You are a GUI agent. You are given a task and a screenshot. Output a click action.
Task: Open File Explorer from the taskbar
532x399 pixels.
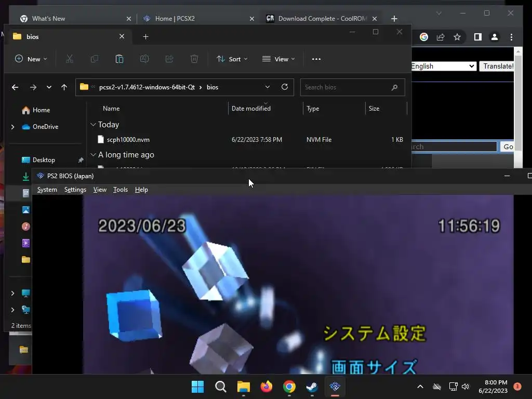tap(243, 387)
